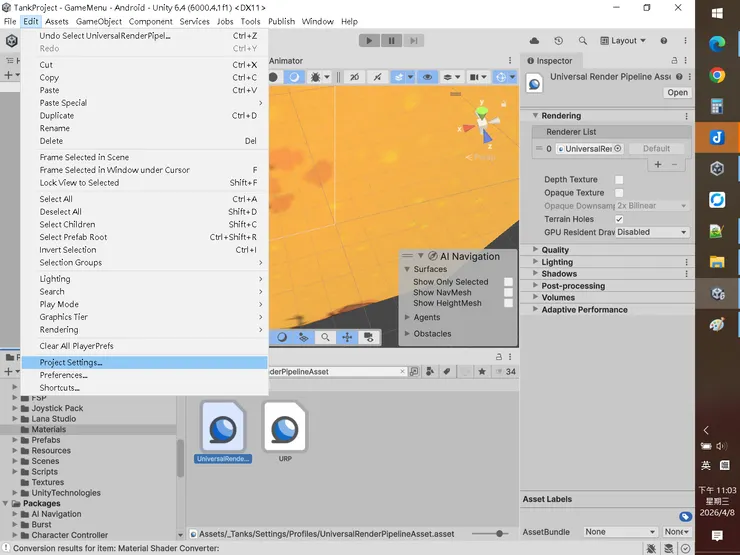The width and height of the screenshot is (740, 555).
Task: Click the Play button in the toolbar
Action: tap(370, 41)
